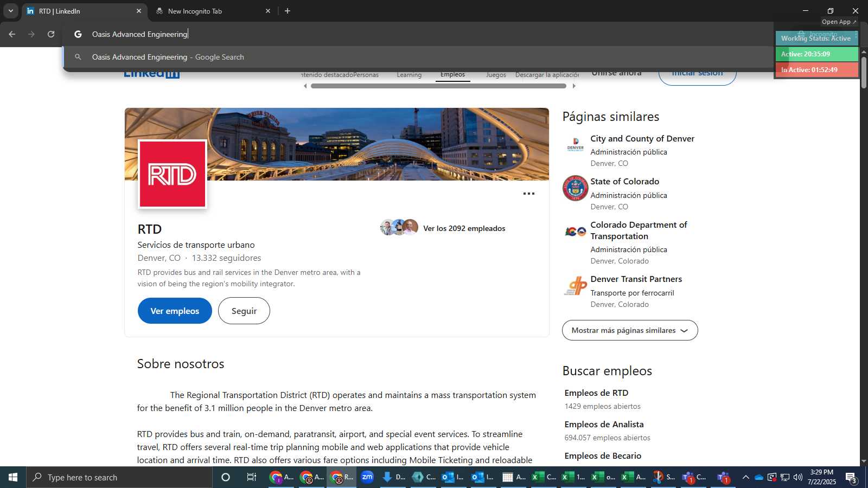
Task: Open the first Excel taskbar window
Action: [x=544, y=477]
